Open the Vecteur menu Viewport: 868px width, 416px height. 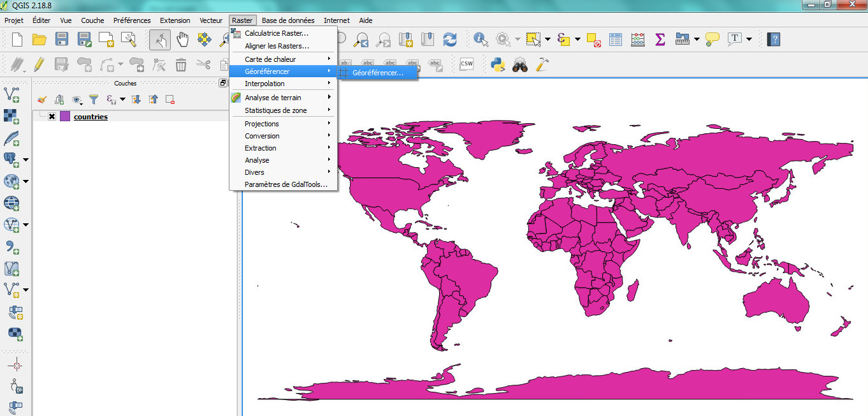(211, 20)
